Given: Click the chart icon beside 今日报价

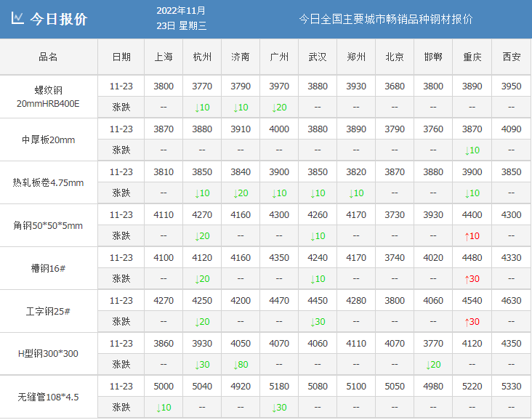Looking at the screenshot, I should point(18,19).
